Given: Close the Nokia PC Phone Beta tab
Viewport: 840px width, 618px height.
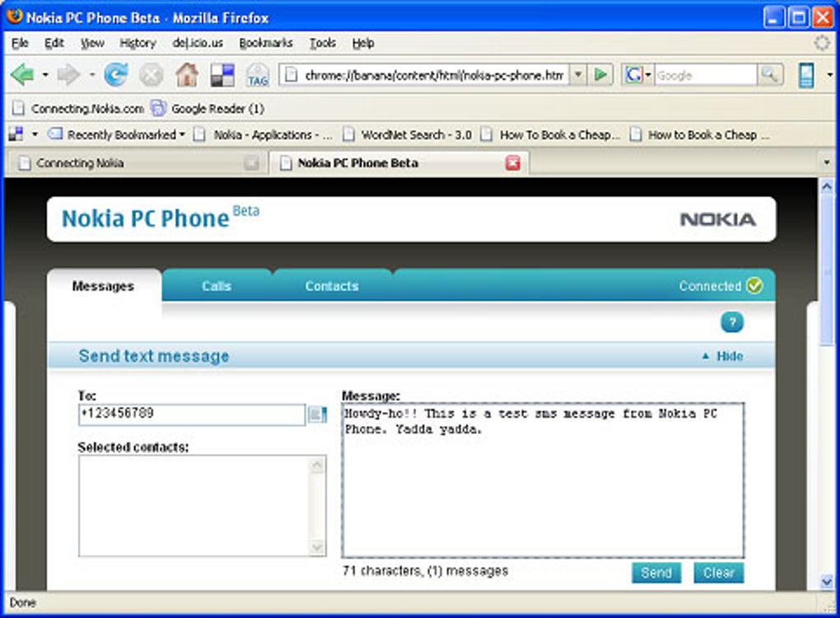Looking at the screenshot, I should [513, 163].
